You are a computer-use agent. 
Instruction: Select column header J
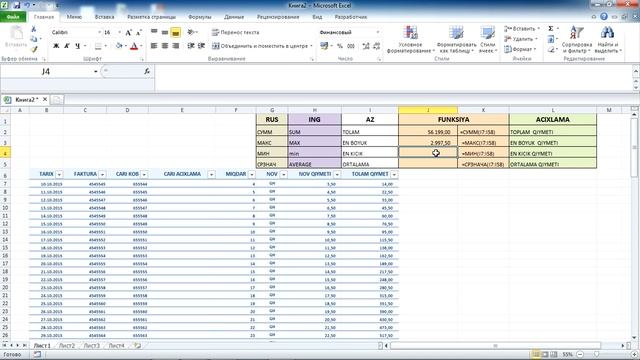tap(428, 110)
